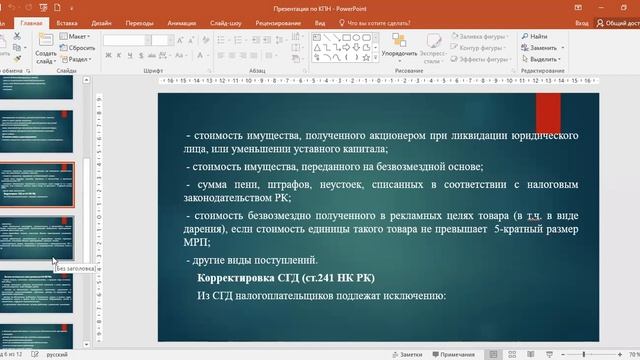Viewport: 640px width, 360px height.
Task: Open the line spacing dropdown
Action: click(x=280, y=40)
